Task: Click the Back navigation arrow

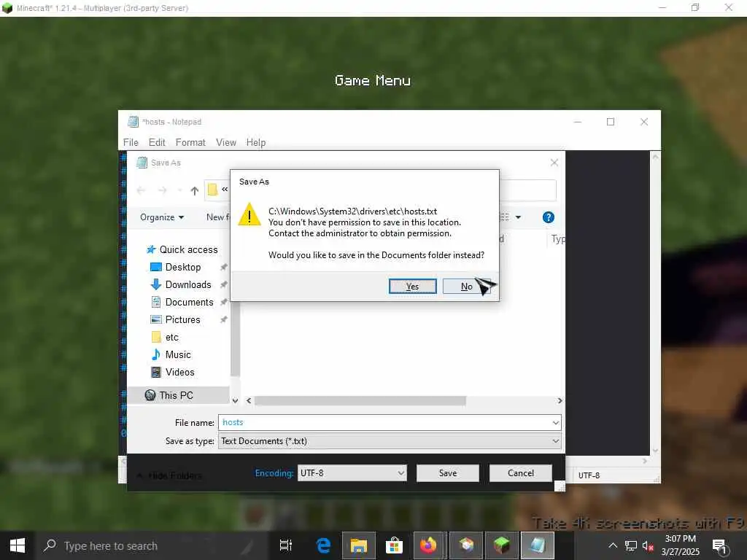Action: point(141,190)
